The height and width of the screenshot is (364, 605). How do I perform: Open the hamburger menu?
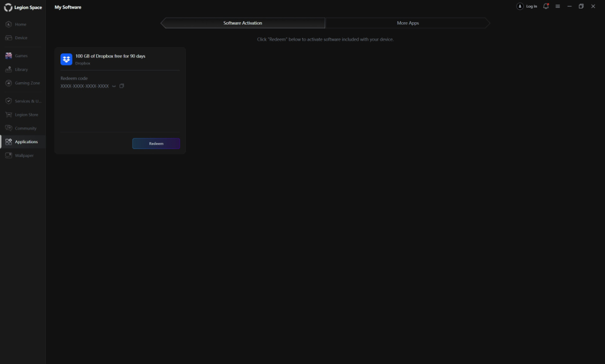557,6
